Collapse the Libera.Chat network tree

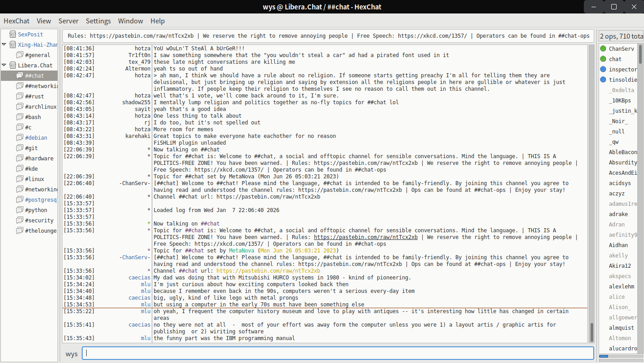coord(4,65)
